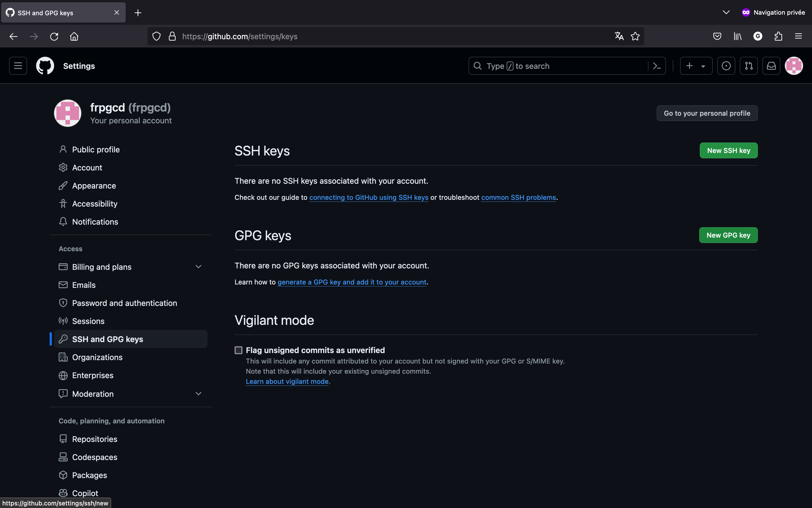Open the global navigation hamburger menu

pyautogui.click(x=18, y=66)
